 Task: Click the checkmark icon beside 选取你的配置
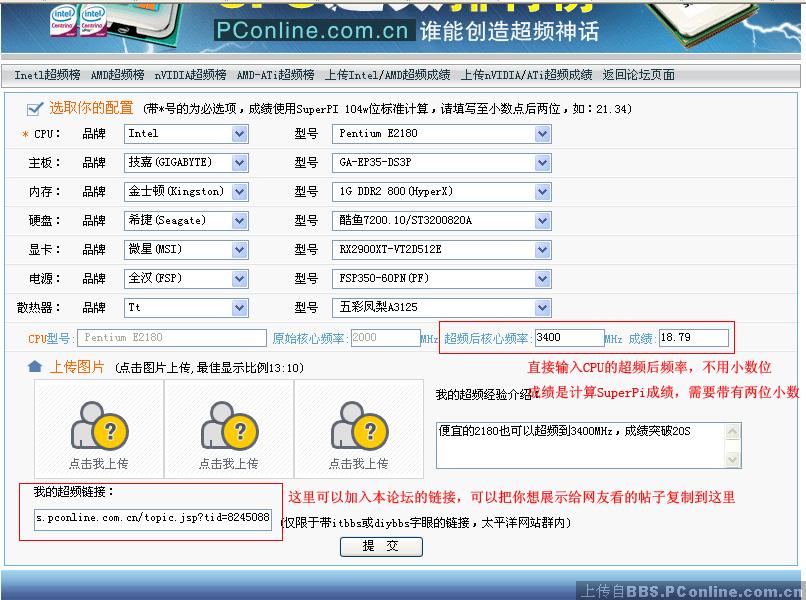tap(34, 108)
